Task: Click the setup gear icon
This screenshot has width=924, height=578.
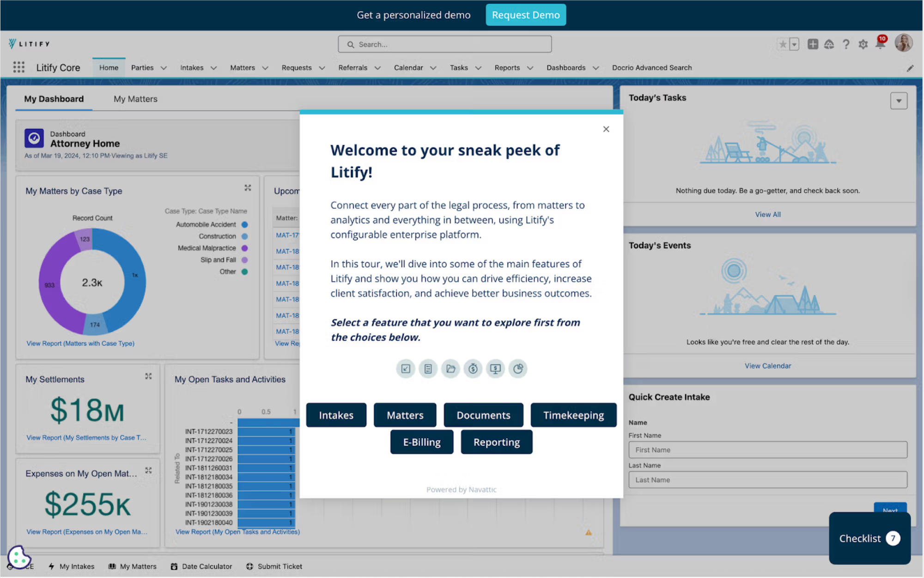Action: [x=863, y=44]
